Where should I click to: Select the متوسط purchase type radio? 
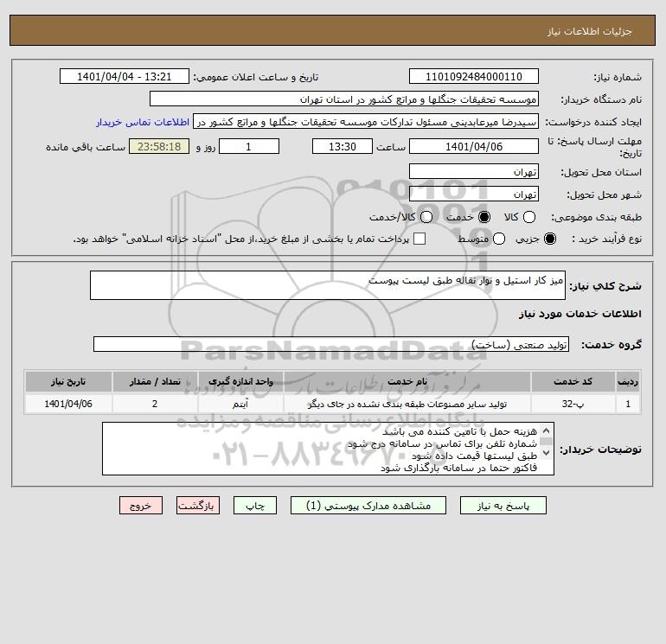point(499,239)
